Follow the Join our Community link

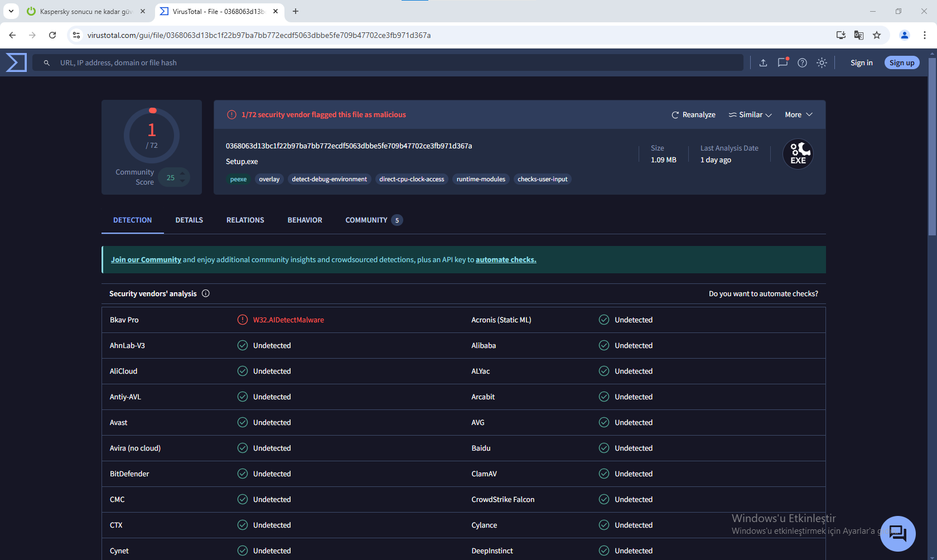pos(146,259)
